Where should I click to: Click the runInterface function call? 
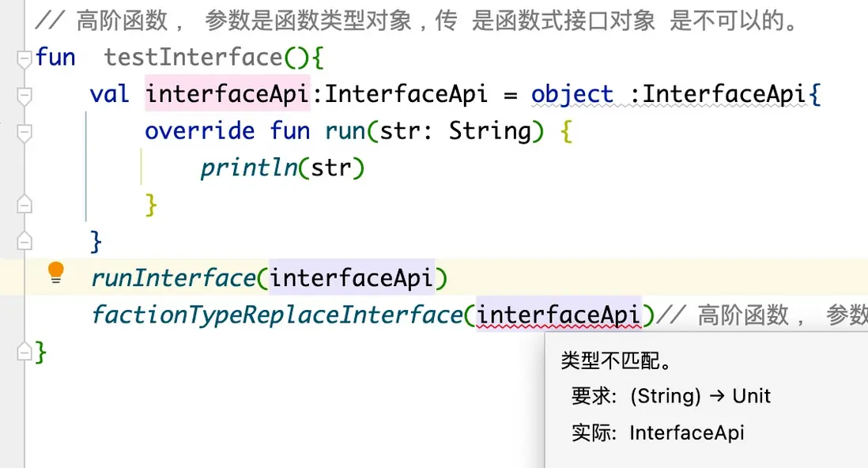[x=172, y=278]
